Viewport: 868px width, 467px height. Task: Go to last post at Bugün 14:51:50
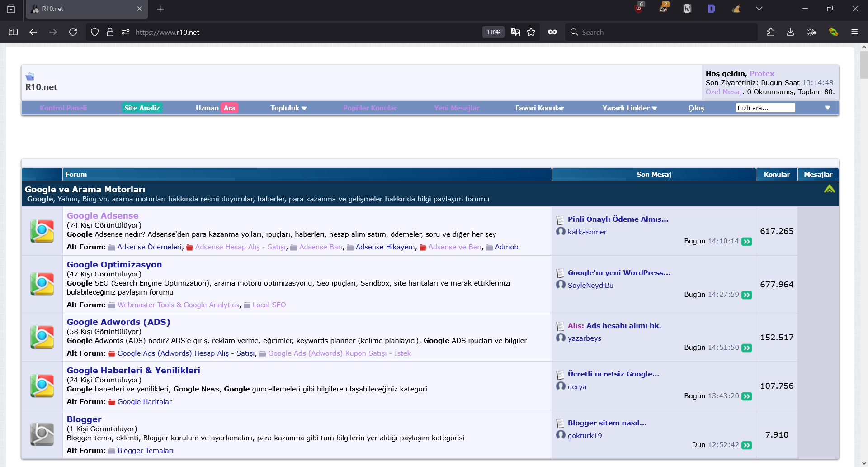tap(747, 348)
